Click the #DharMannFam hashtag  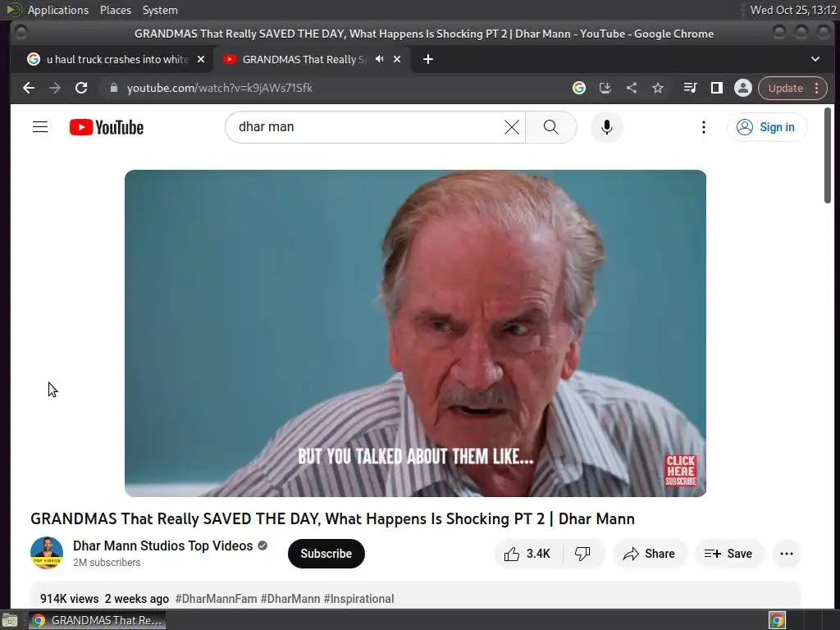(x=216, y=598)
